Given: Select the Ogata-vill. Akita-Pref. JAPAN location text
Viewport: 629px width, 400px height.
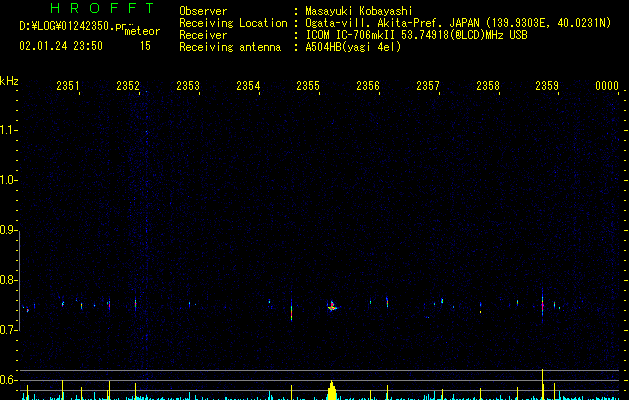Looking at the screenshot, I should click(458, 23).
